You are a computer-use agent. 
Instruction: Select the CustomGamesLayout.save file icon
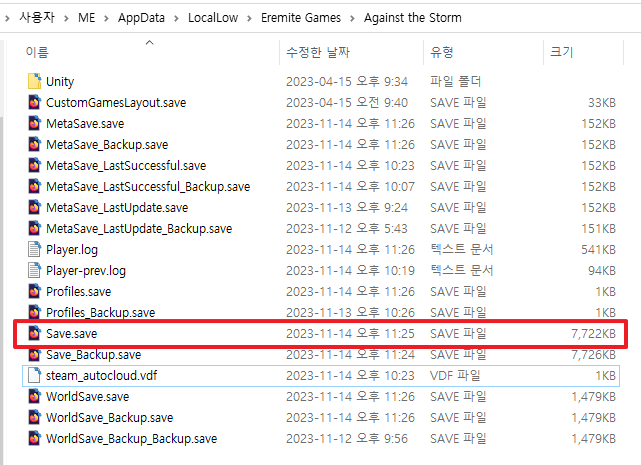[34, 102]
